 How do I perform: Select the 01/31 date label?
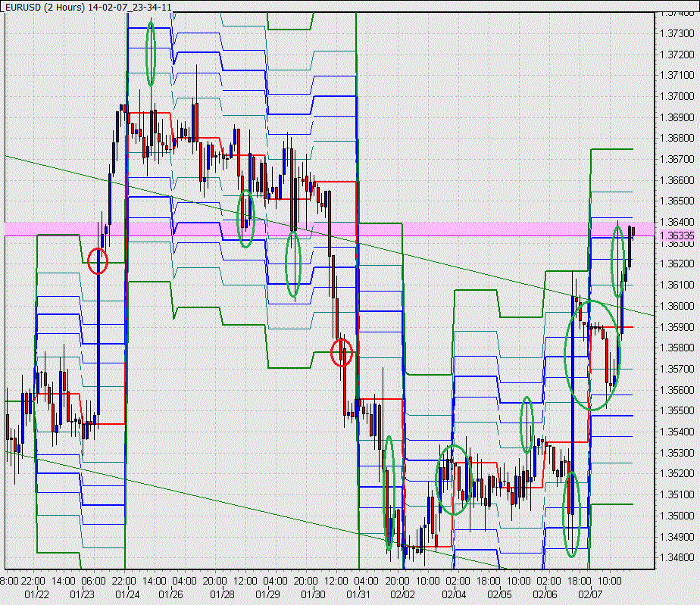358,594
